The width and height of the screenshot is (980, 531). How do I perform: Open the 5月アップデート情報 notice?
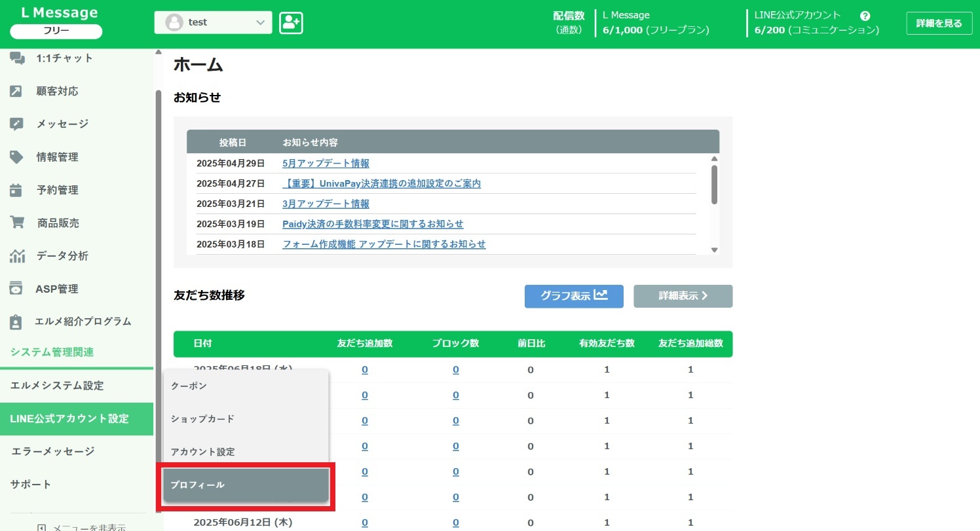point(326,164)
